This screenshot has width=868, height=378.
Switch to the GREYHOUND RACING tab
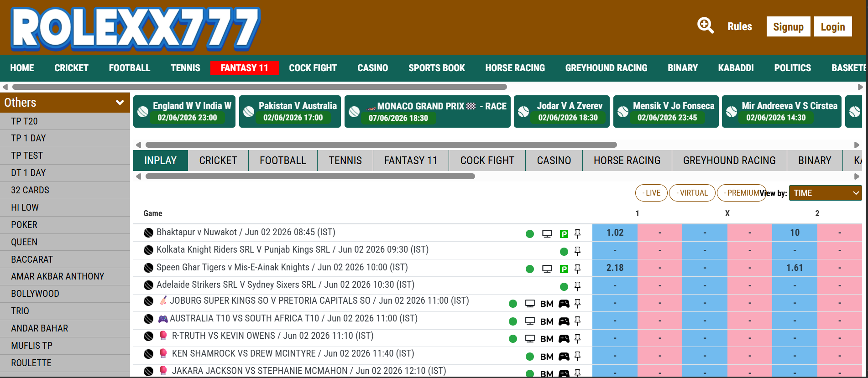[729, 161]
